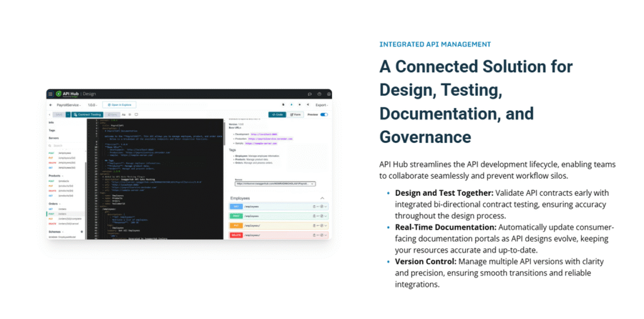Open the chat messages icon in header
Image resolution: width=644 pixels, height=319 pixels.
click(x=309, y=94)
